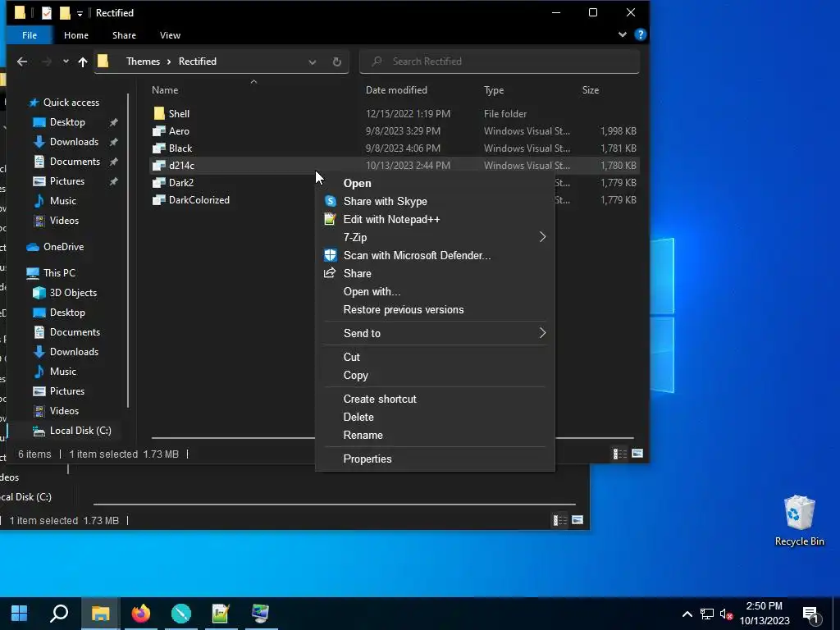Open OneDrive in the navigation pane
Viewport: 840px width, 630px height.
[63, 247]
